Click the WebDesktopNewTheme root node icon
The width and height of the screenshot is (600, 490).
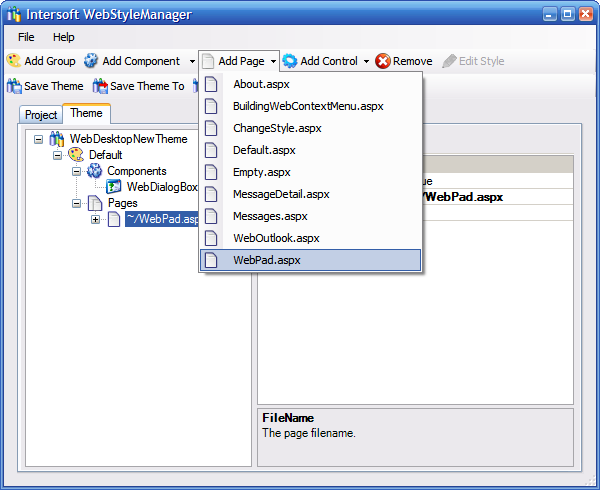pyautogui.click(x=57, y=139)
